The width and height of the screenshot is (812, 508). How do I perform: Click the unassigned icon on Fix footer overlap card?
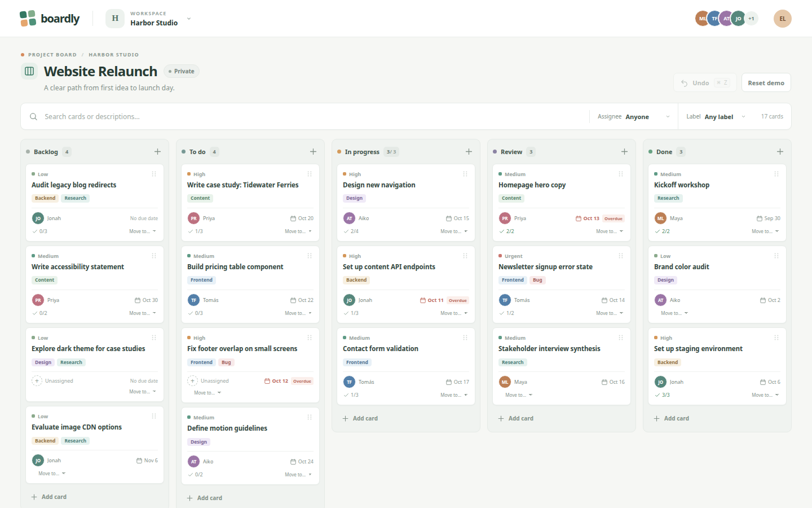tap(193, 381)
